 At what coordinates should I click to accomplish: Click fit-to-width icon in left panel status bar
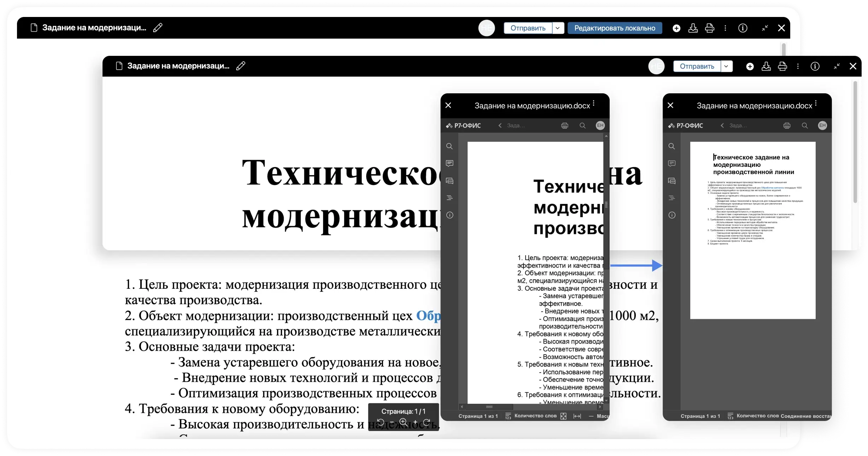pyautogui.click(x=577, y=416)
